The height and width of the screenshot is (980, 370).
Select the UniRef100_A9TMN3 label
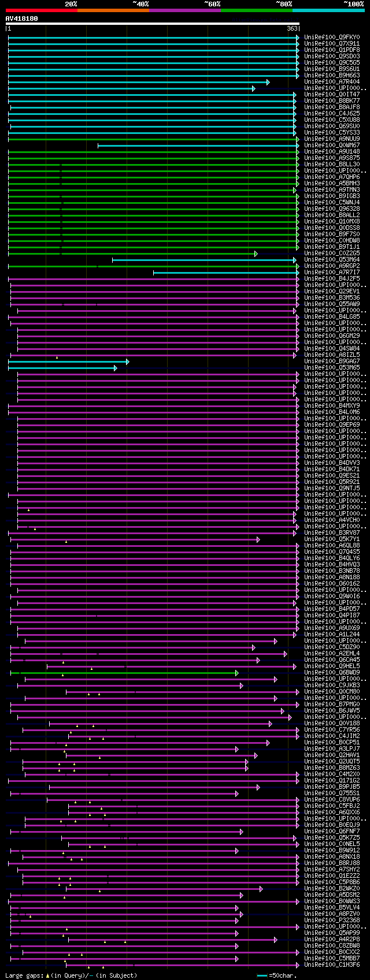(x=332, y=189)
